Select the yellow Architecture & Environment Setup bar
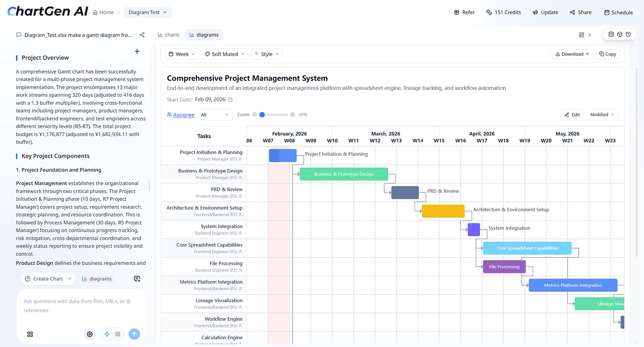Screen dimensions: 644x347 (x=443, y=211)
